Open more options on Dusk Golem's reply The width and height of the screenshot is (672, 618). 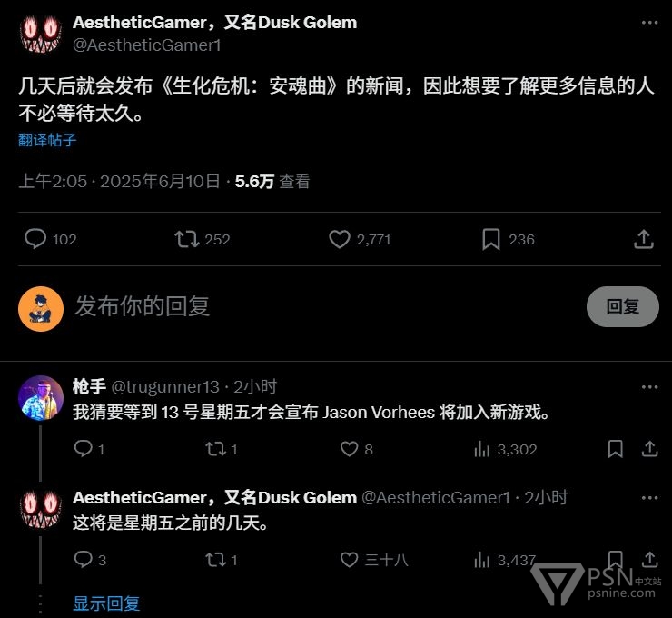649,498
